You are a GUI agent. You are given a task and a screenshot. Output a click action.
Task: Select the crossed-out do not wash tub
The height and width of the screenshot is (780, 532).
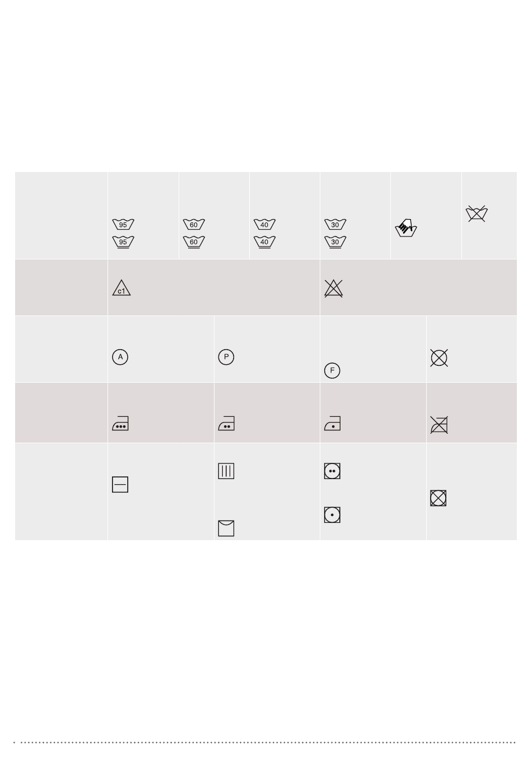point(477,213)
